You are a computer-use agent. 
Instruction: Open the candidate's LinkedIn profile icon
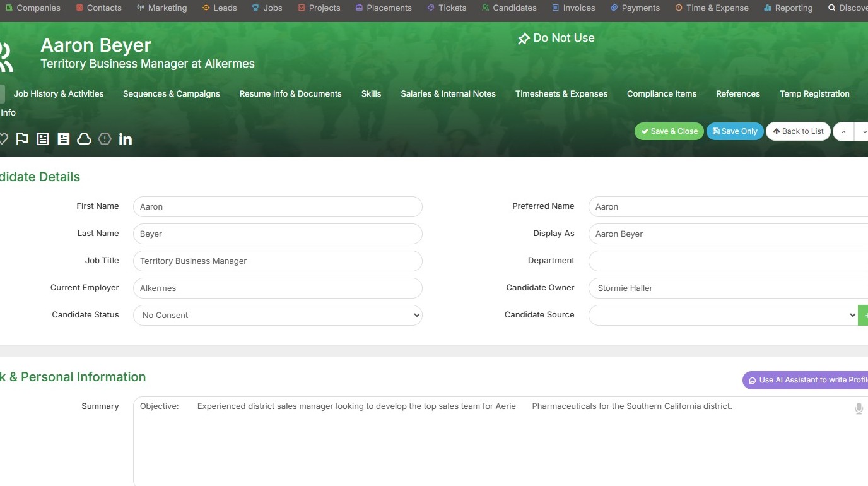(126, 139)
